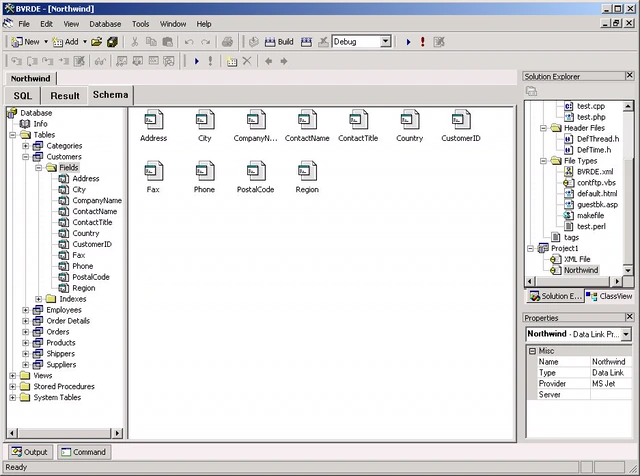Click the red exclamation Execute icon in the main toolbar
Viewport: 640px width, 476px height.
(x=422, y=42)
